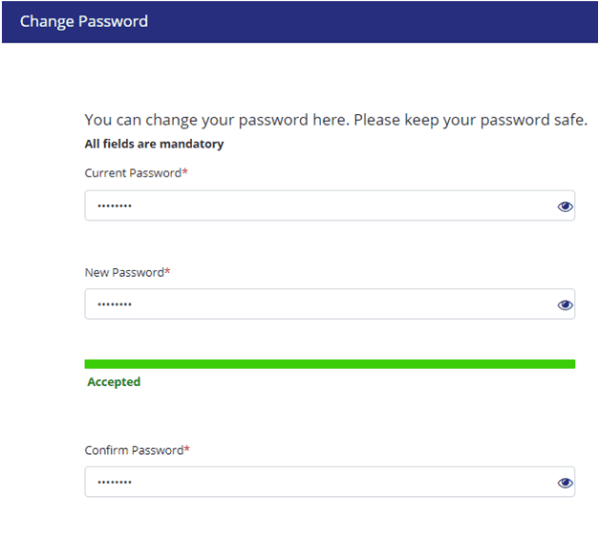
Task: Click the New Password label
Action: click(124, 272)
